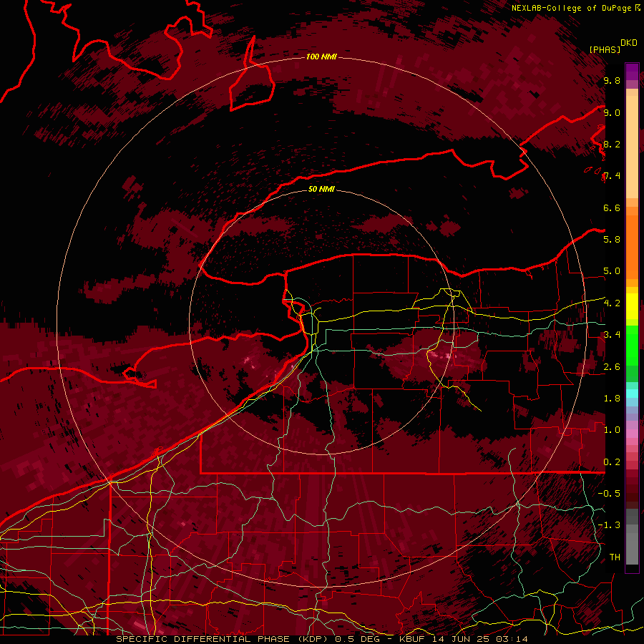Click the "03:14" time in the caption
644x644 pixels.
pyautogui.click(x=510, y=639)
